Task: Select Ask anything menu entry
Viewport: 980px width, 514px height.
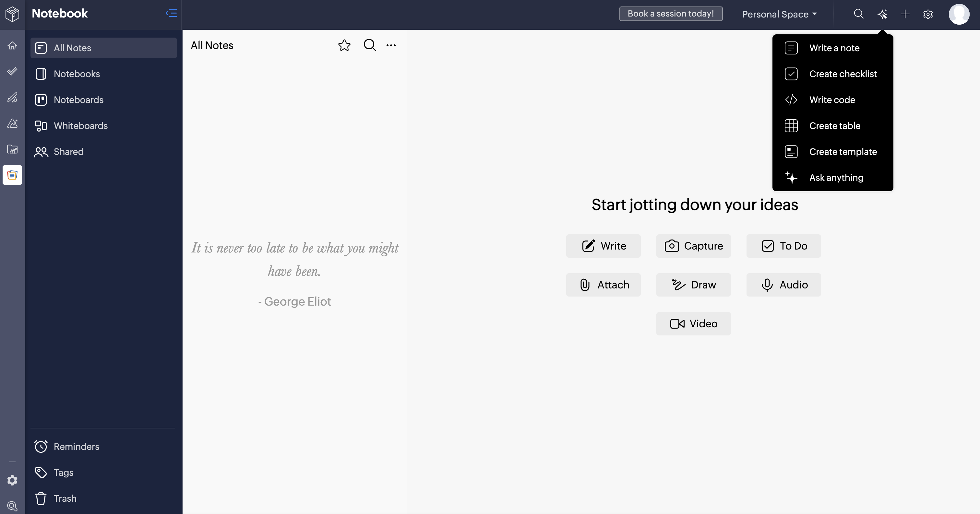Action: coord(836,178)
